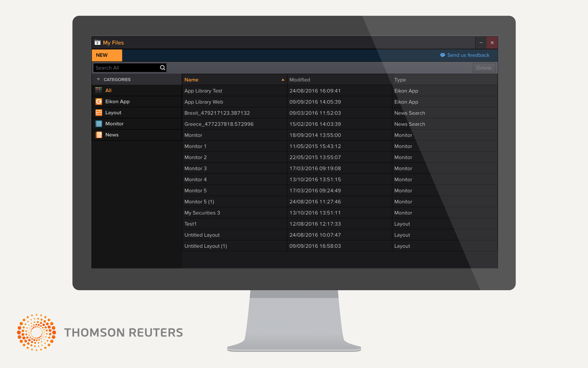Select the All categories grid icon
This screenshot has width=588, height=368.
click(99, 90)
